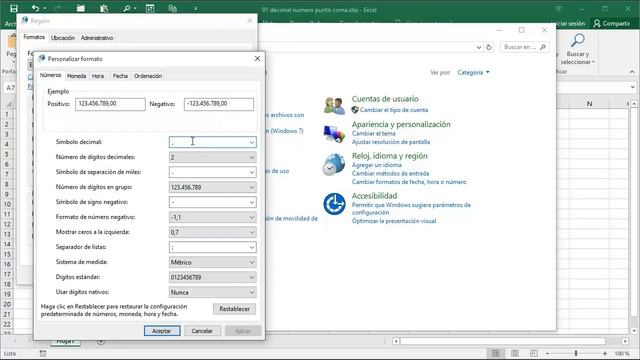The height and width of the screenshot is (360, 640).
Task: Click the macro record icon in status bar
Action: [43, 353]
